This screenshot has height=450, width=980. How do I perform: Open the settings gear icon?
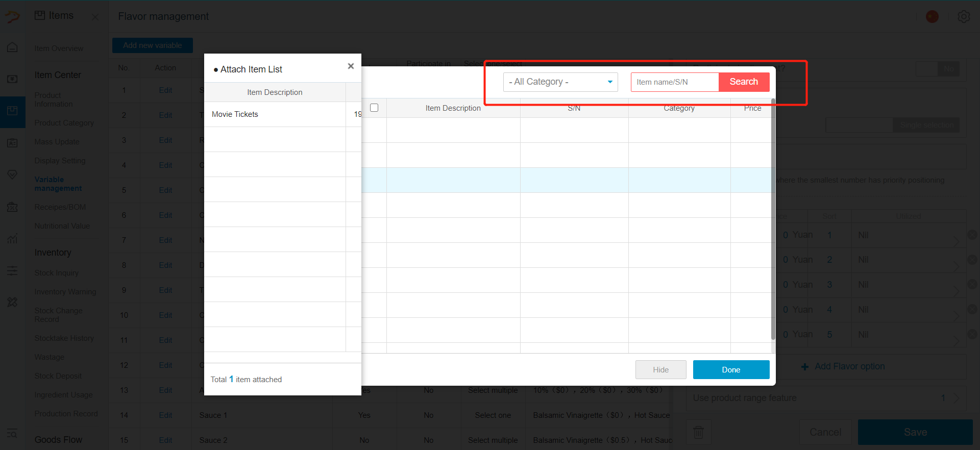click(964, 16)
